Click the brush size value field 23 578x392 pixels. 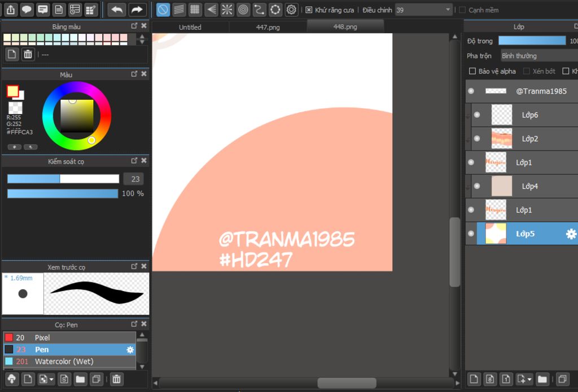pyautogui.click(x=133, y=179)
